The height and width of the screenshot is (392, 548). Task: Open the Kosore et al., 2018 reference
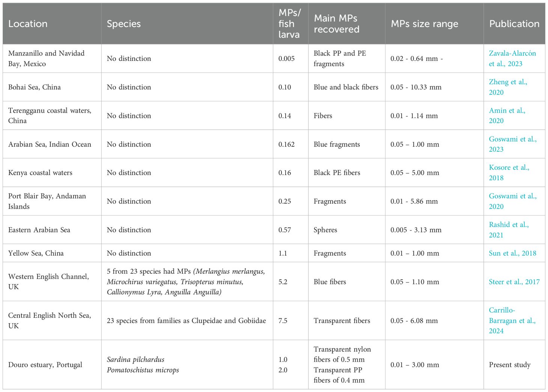(509, 173)
